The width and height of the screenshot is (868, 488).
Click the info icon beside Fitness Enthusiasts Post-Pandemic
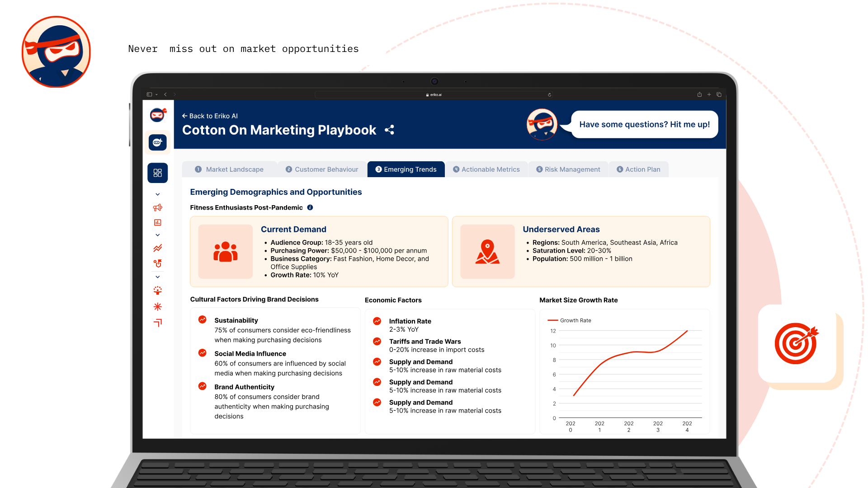[x=310, y=207]
